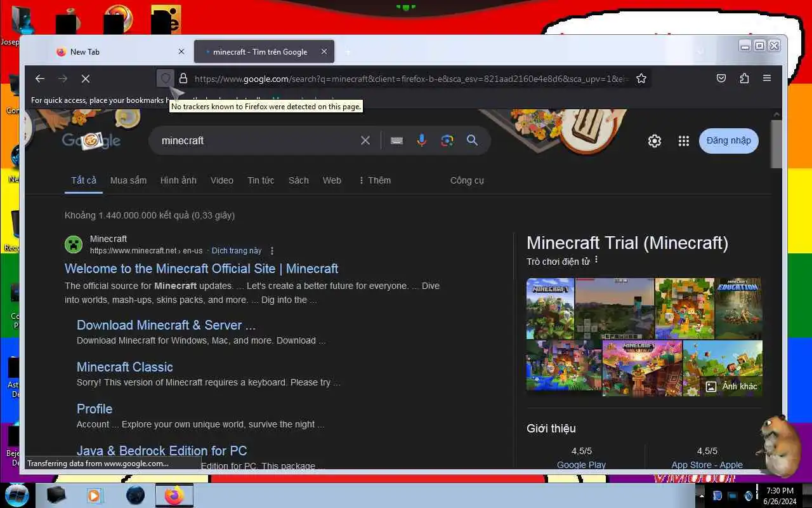Click the clock showing 7:30 PM

point(780,490)
